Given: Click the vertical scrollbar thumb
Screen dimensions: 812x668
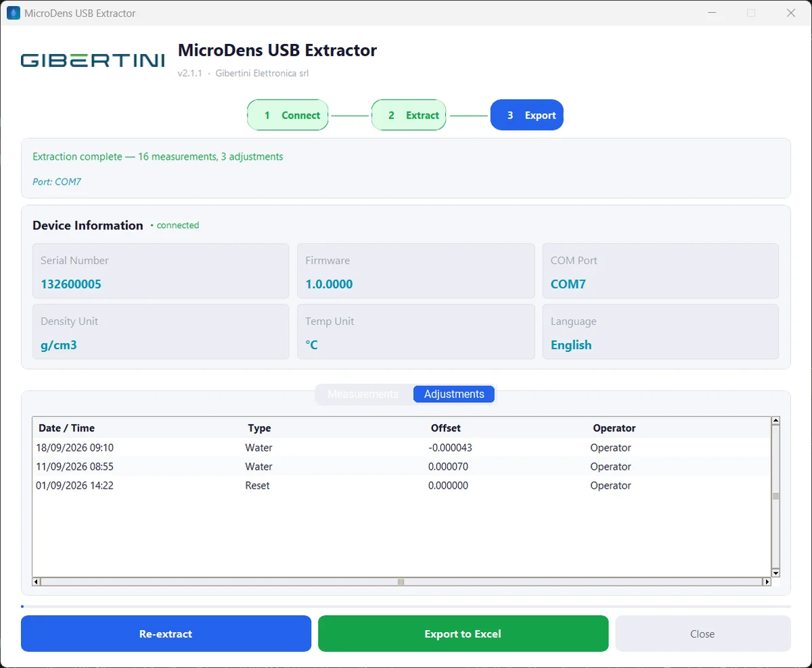Looking at the screenshot, I should point(775,496).
